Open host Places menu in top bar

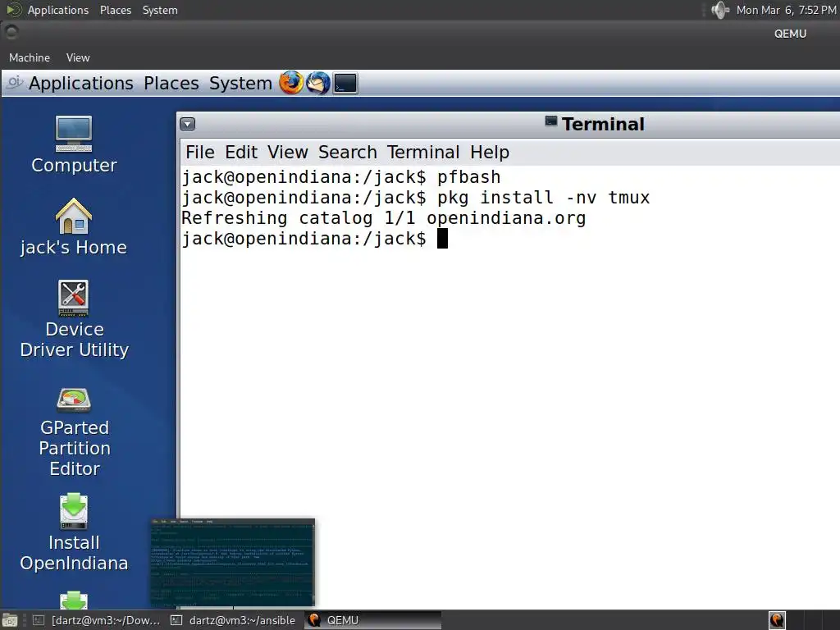(115, 10)
